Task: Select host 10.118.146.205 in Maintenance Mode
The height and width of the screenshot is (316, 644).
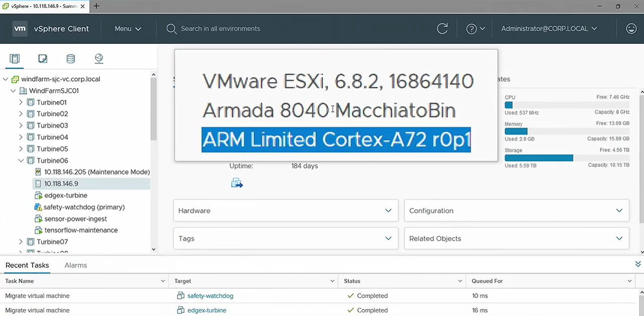Action: pyautogui.click(x=97, y=172)
